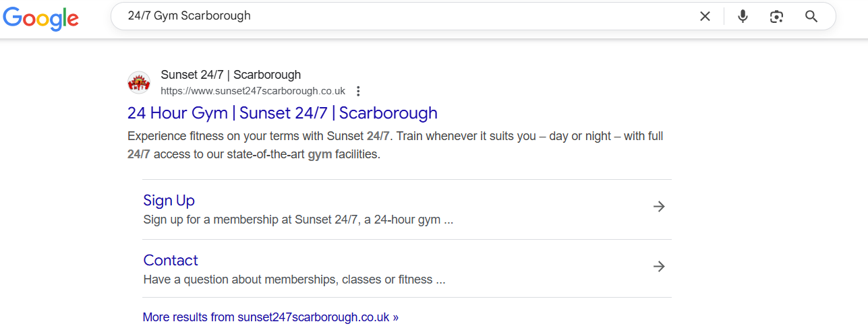The width and height of the screenshot is (868, 328).
Task: Clear the search query with X
Action: tap(705, 16)
